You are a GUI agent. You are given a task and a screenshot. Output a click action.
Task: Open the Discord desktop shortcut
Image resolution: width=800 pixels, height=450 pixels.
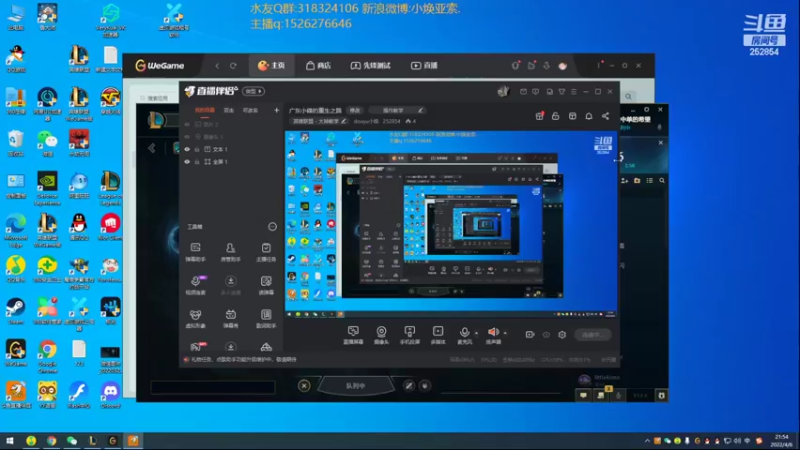pos(110,395)
